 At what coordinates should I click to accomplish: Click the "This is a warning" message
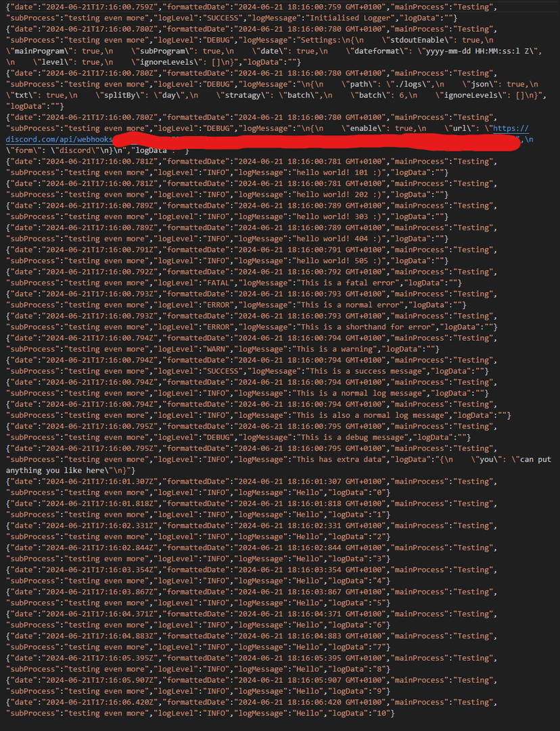coord(335,349)
